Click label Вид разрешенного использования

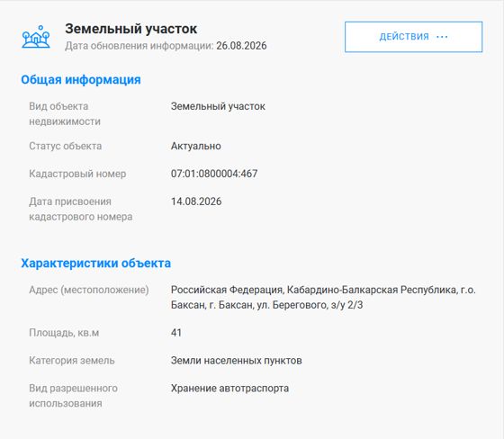(73, 396)
